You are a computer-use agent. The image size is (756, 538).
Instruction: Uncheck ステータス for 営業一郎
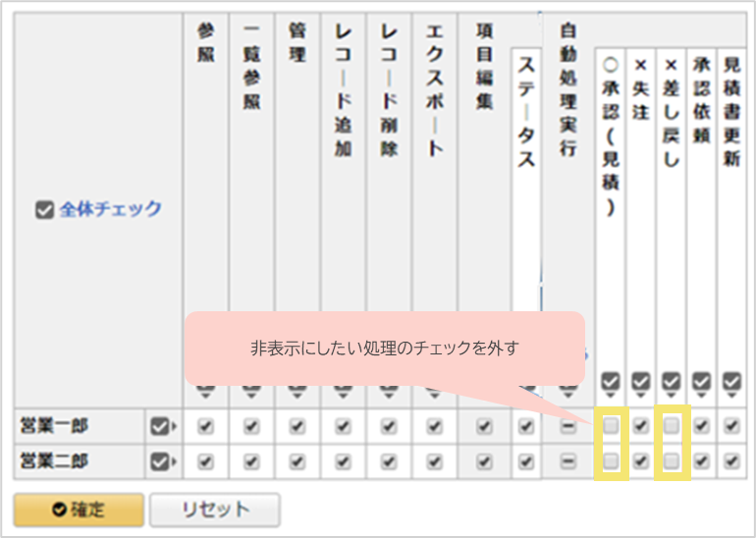pyautogui.click(x=525, y=426)
